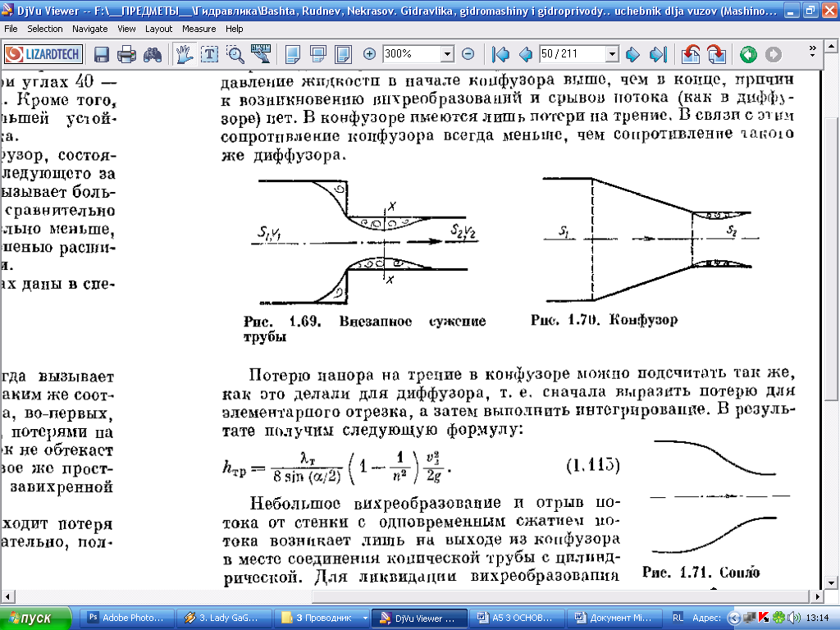Click the vertical scrollbar thumb
Screen dimensions: 840x630
(x=831, y=258)
